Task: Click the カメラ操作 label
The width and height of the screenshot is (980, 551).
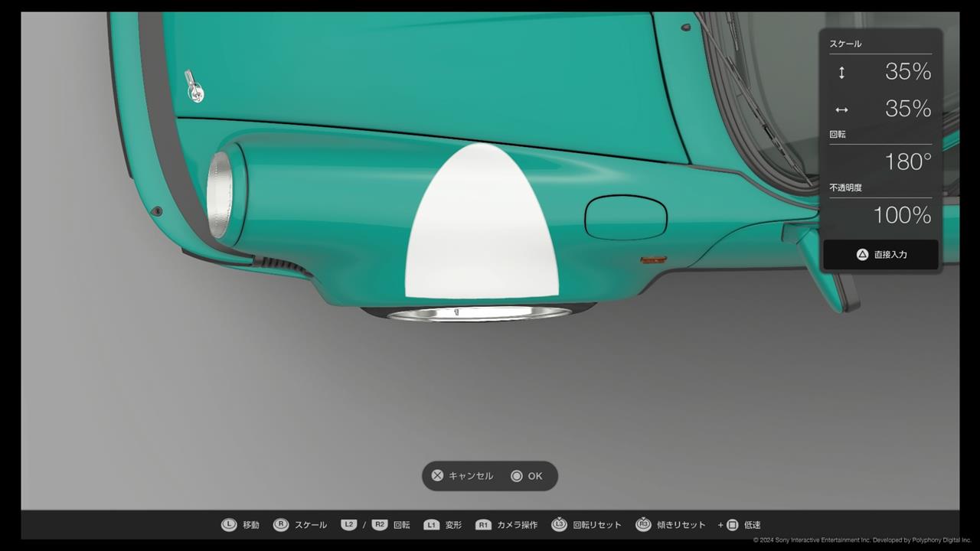Action: 518,525
